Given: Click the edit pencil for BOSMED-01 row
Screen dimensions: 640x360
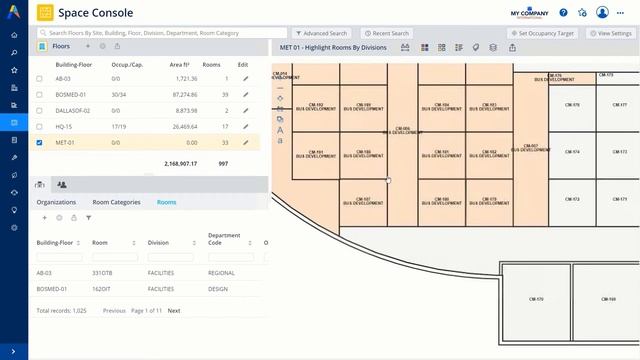Looking at the screenshot, I should coord(245,94).
